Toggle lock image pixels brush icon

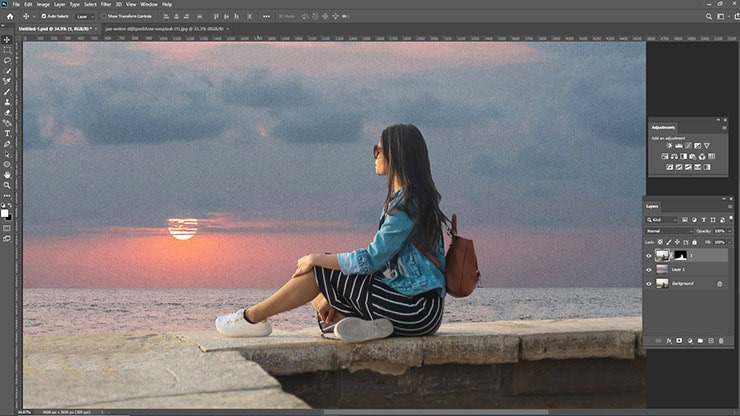click(669, 242)
